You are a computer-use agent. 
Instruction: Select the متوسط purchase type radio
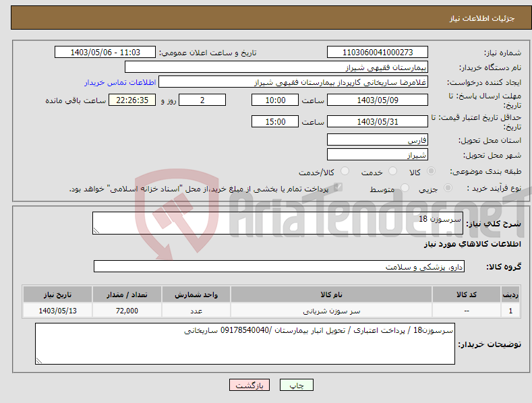[x=405, y=188]
